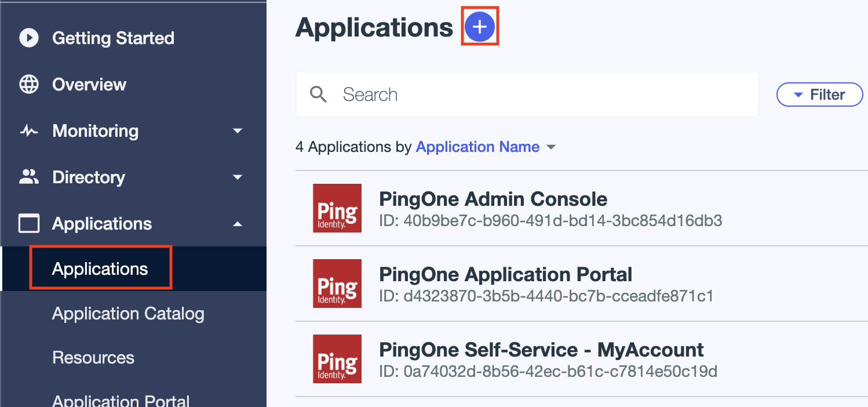Image resolution: width=868 pixels, height=407 pixels.
Task: Open PingOne Application Portal application
Action: pyautogui.click(x=506, y=274)
